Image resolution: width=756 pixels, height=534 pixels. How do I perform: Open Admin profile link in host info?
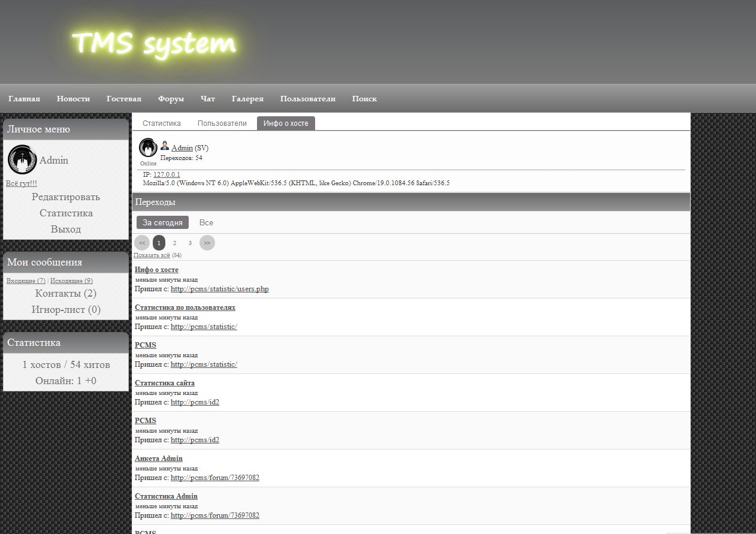pyautogui.click(x=182, y=148)
